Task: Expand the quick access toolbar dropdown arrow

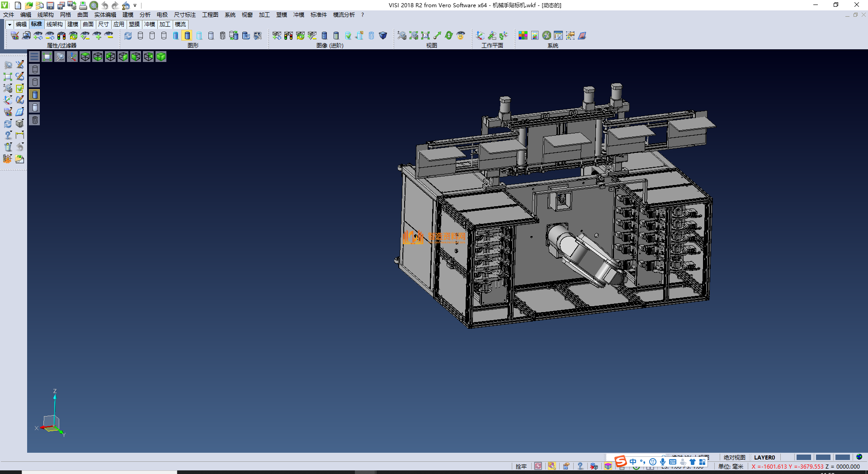Action: point(135,5)
